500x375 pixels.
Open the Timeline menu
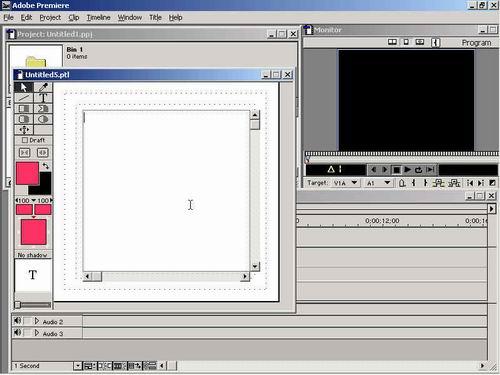click(98, 17)
